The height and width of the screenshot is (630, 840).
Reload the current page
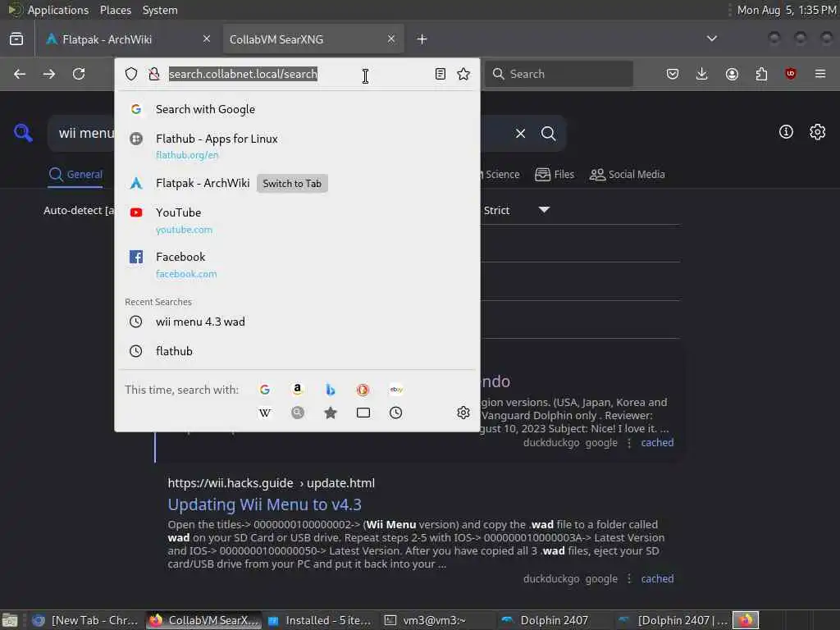point(79,74)
